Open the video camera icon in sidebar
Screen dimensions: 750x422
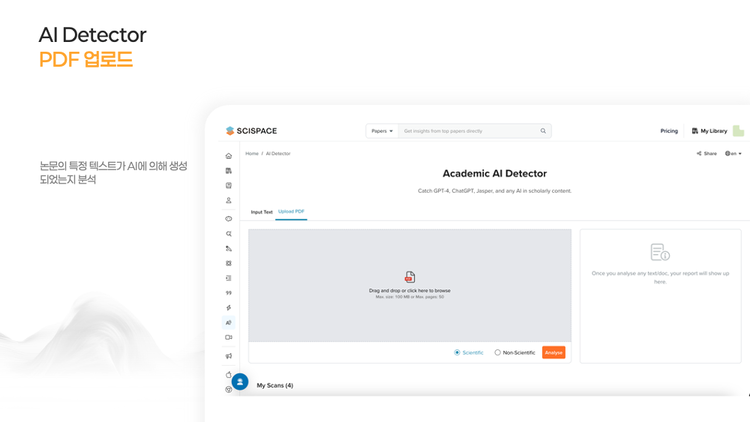point(229,337)
